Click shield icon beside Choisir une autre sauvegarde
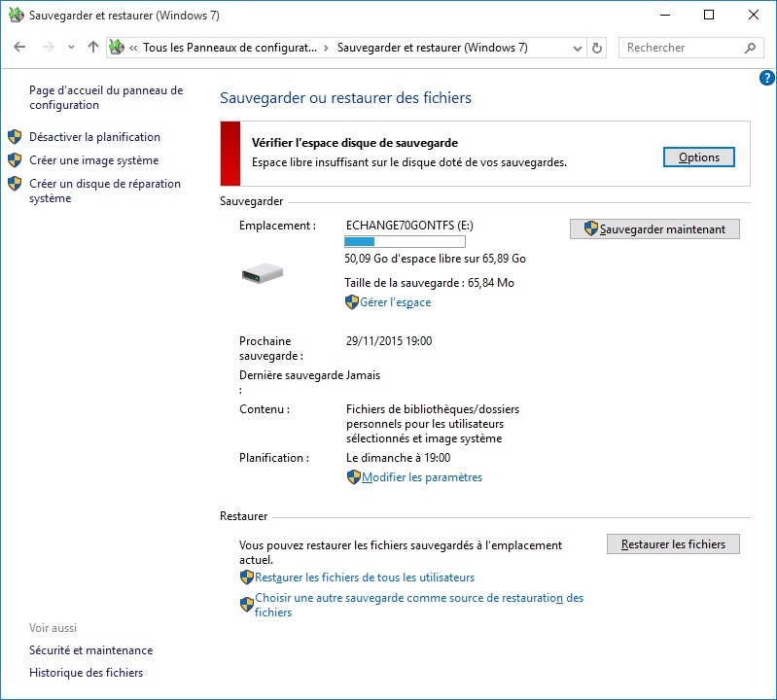The height and width of the screenshot is (700, 777). click(247, 604)
